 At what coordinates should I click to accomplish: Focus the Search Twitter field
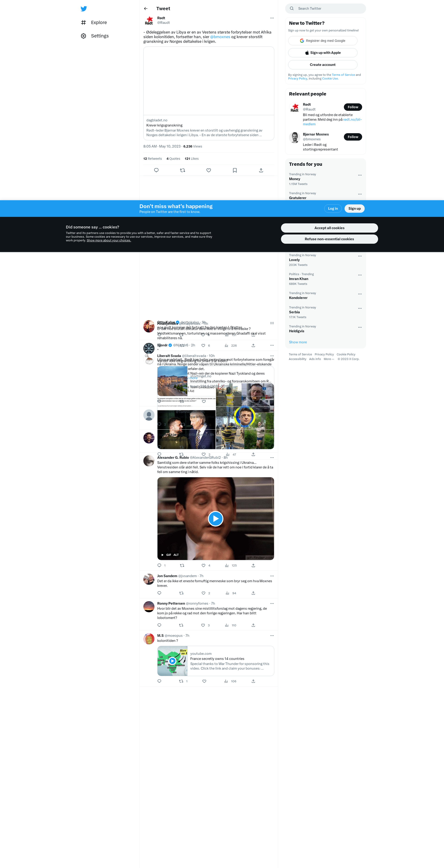tap(325, 9)
